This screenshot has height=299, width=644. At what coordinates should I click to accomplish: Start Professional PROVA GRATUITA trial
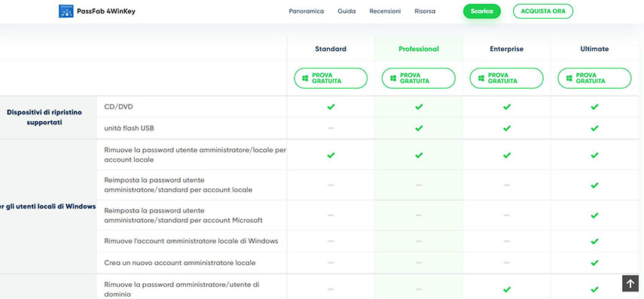[x=419, y=78]
